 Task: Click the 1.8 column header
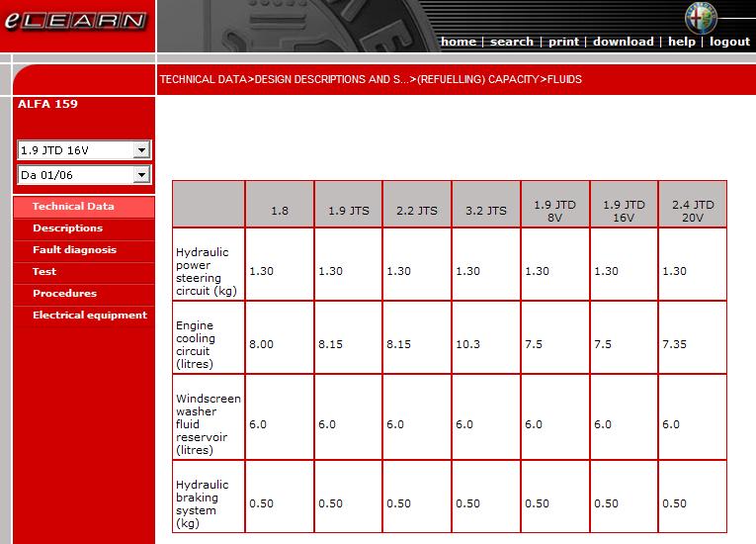[x=280, y=204]
